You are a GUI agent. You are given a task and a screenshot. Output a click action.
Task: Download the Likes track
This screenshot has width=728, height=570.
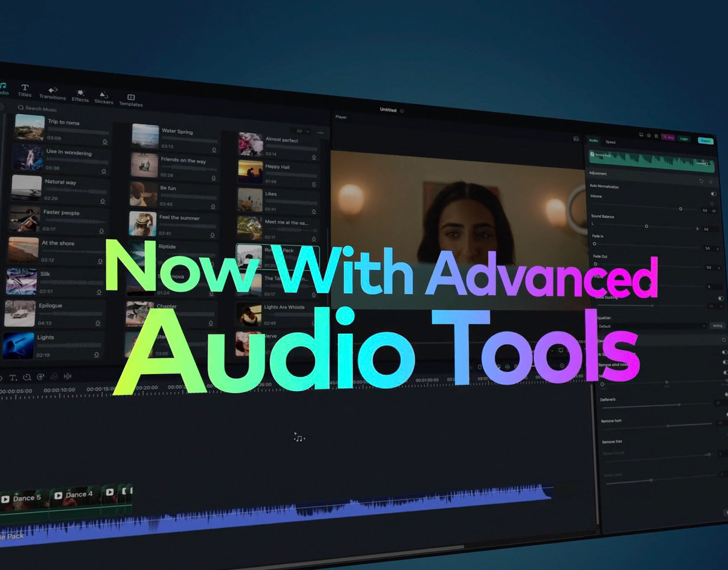315,211
